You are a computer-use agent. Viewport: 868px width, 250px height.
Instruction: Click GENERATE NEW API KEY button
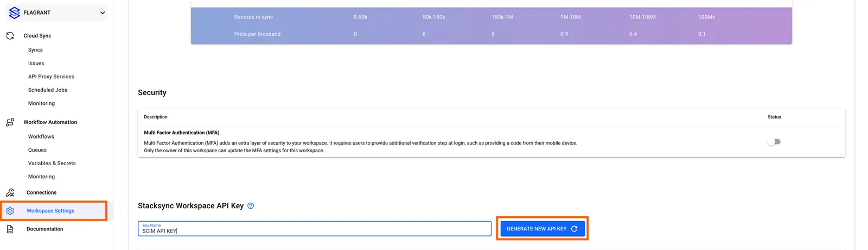(x=542, y=229)
